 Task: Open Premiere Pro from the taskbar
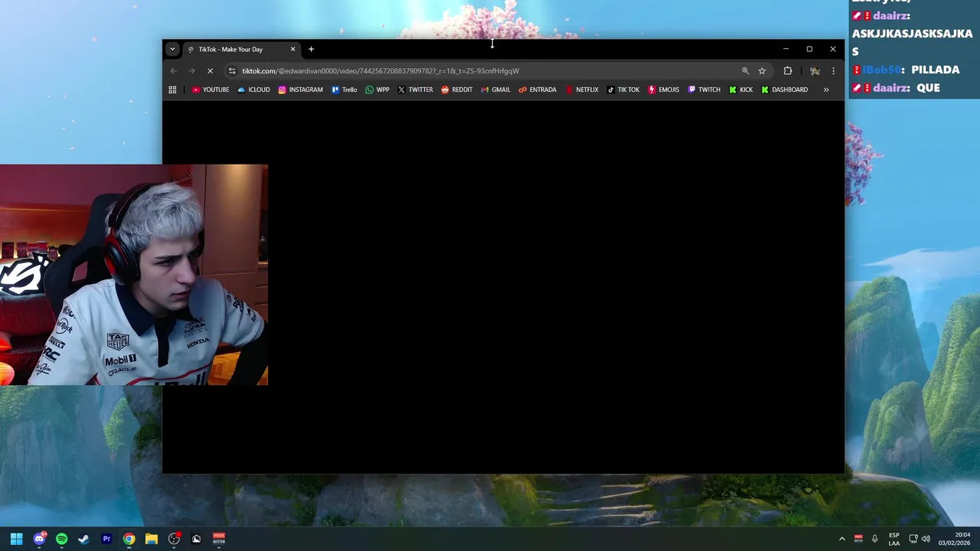[x=106, y=539]
